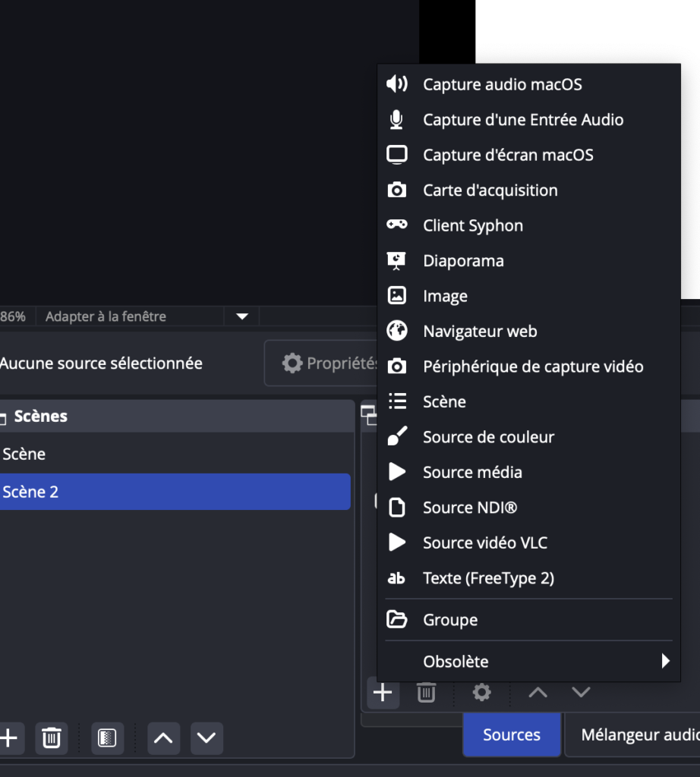Expand the Obsolète submenu arrow
The height and width of the screenshot is (777, 700).
tap(666, 661)
